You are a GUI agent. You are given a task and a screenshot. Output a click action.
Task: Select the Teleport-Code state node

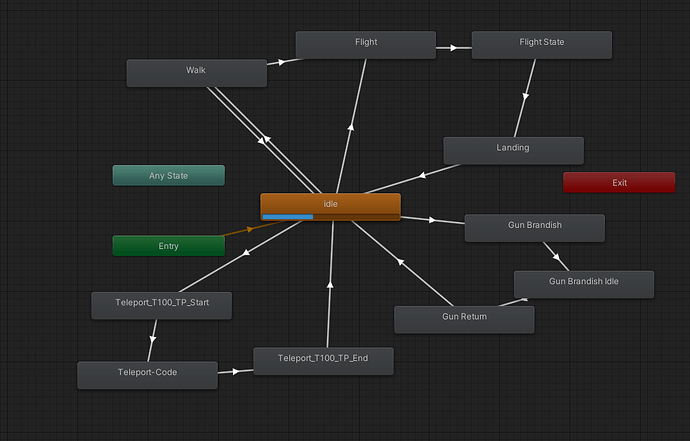tap(147, 375)
